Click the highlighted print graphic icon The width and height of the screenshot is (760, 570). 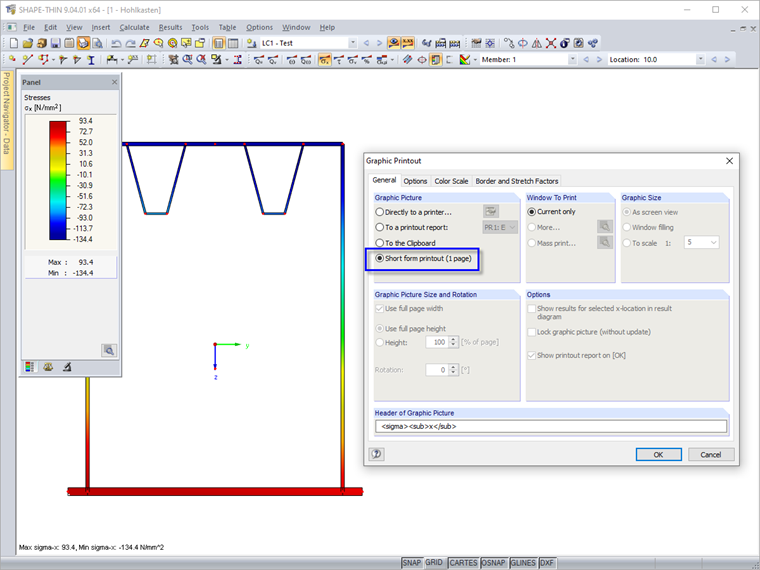coord(83,43)
